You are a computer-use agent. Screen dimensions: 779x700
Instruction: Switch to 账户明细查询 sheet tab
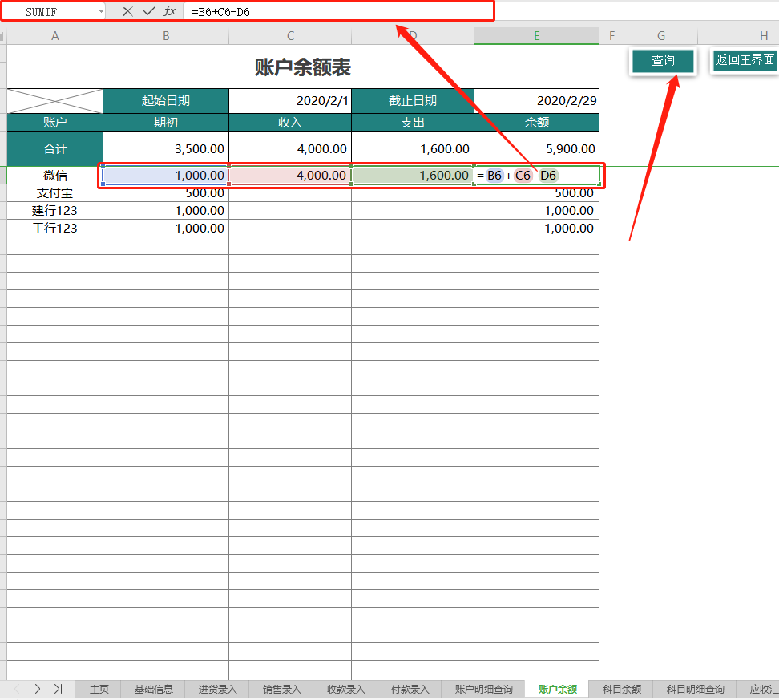click(x=483, y=689)
